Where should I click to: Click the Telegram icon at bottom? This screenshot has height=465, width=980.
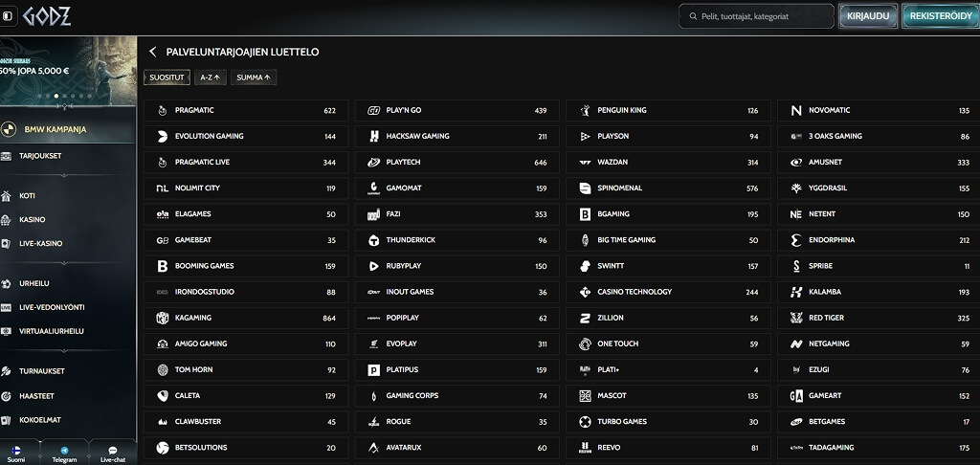click(x=64, y=450)
